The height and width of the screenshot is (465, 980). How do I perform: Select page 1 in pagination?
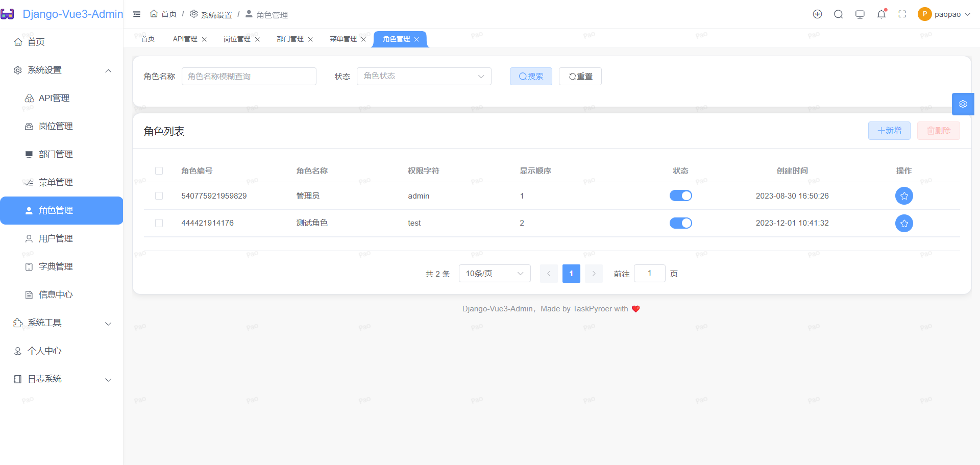[x=571, y=274]
